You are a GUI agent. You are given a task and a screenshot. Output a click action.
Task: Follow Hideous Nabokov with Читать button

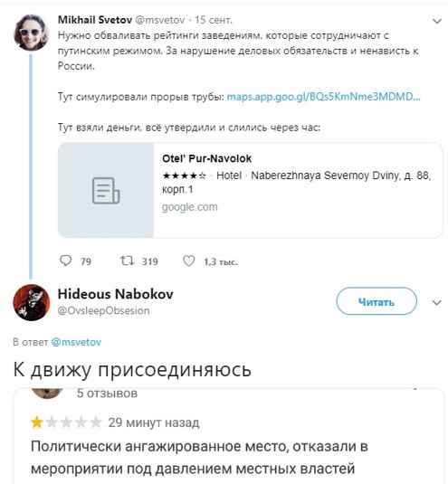tap(377, 301)
